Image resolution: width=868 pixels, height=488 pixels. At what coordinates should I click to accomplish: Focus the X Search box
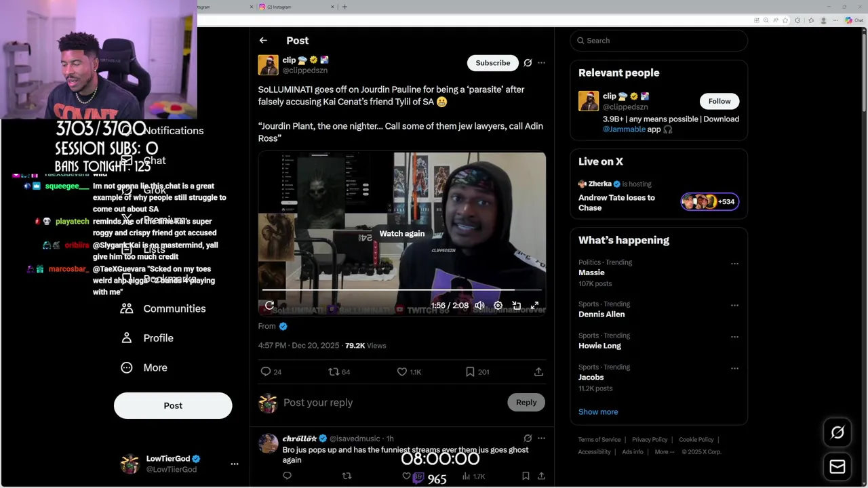coord(659,41)
